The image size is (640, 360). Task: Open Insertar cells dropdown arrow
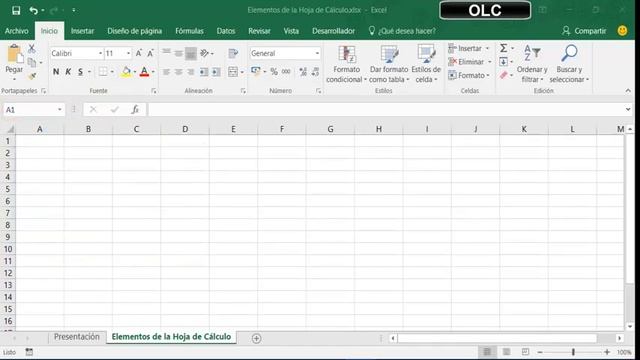pos(487,49)
